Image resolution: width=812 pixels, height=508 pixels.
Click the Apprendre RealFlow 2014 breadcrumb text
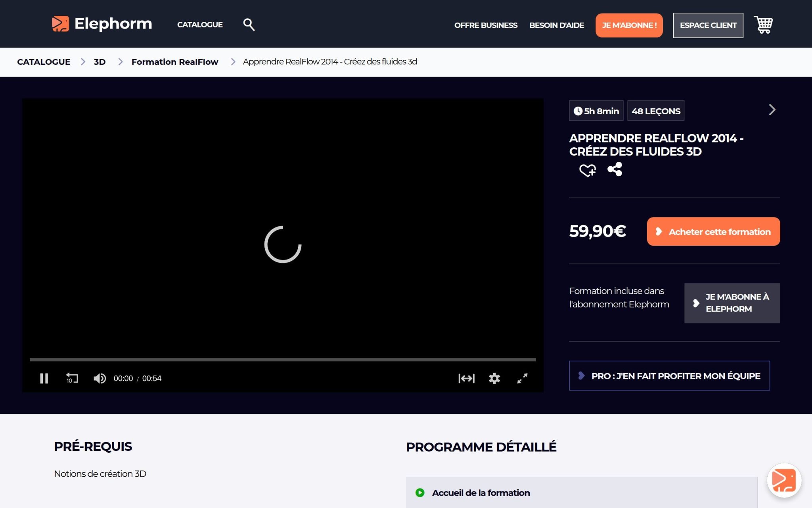pos(330,62)
